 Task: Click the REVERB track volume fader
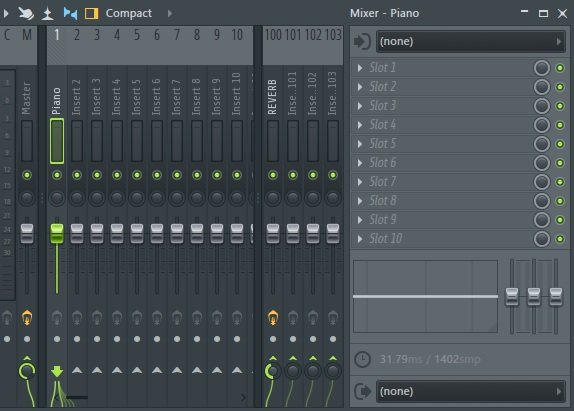273,233
